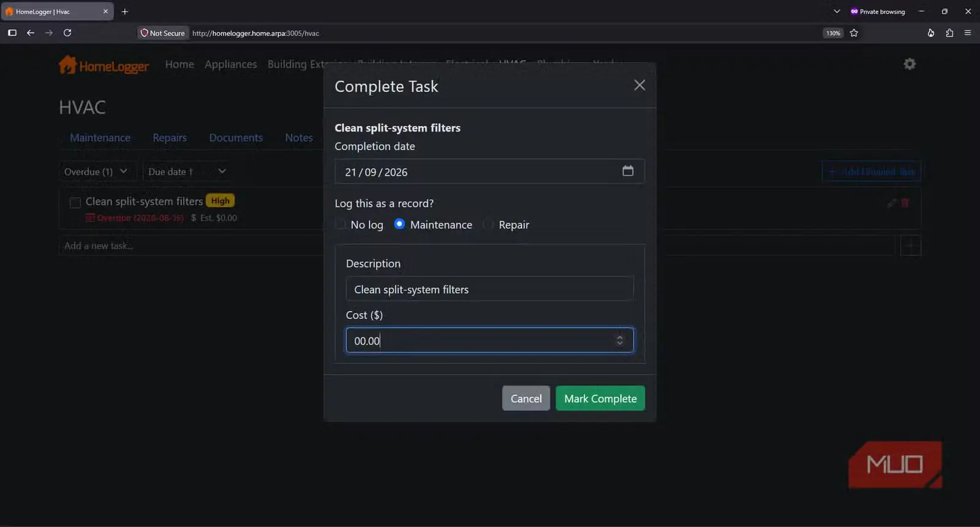
Task: Close the Complete Task dialog
Action: click(x=639, y=85)
